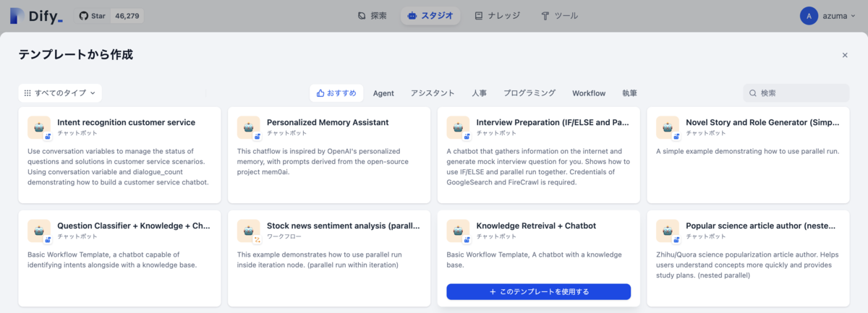The width and height of the screenshot is (868, 313).
Task: Select the Workflow category tab
Action: click(589, 93)
